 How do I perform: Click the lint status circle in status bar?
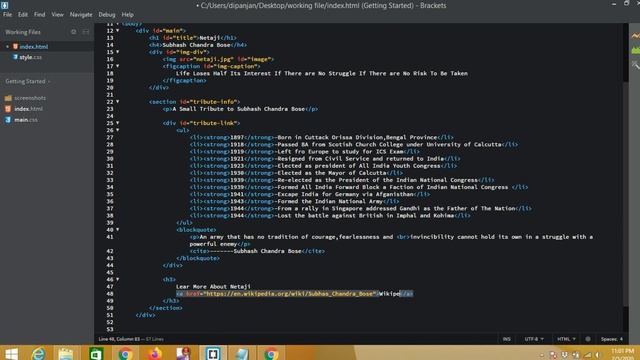[x=588, y=339]
